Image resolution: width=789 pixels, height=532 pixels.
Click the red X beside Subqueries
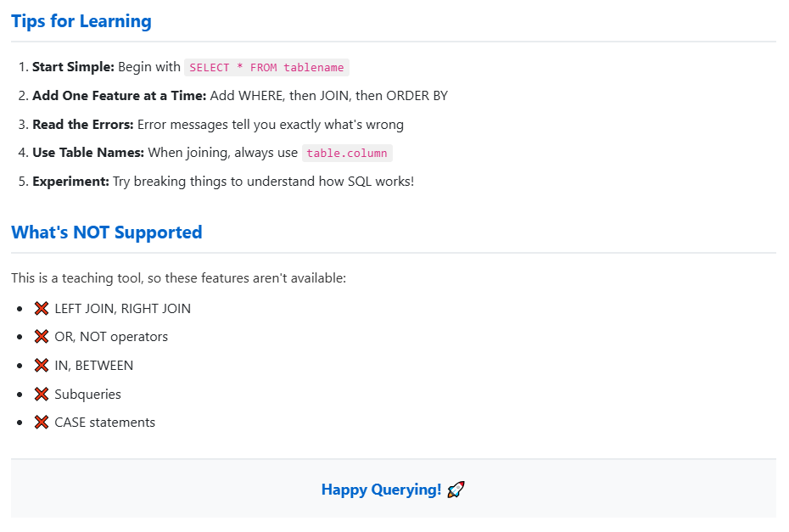41,394
